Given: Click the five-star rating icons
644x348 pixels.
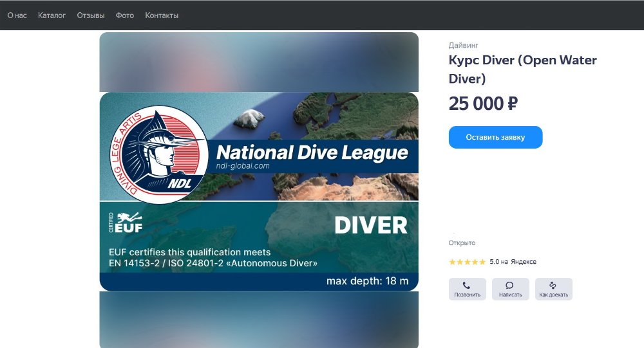Looking at the screenshot, I should pos(467,262).
